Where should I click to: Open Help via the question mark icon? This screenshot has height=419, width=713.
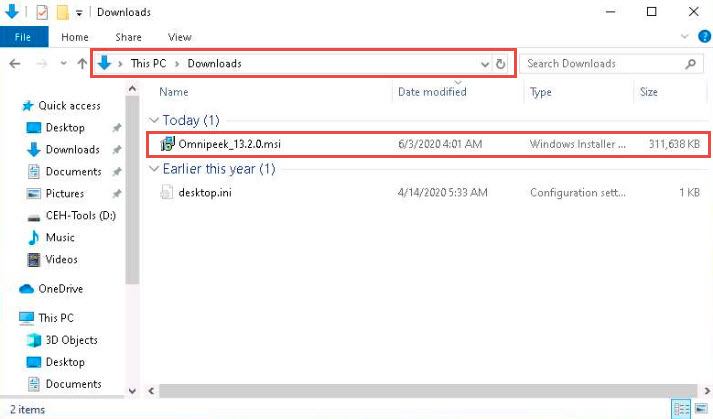704,36
